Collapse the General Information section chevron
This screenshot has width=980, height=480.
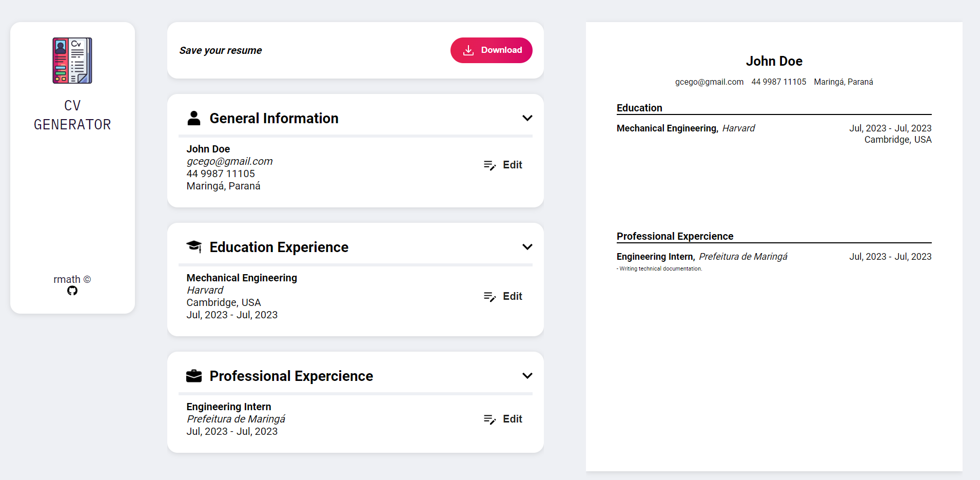click(x=527, y=118)
